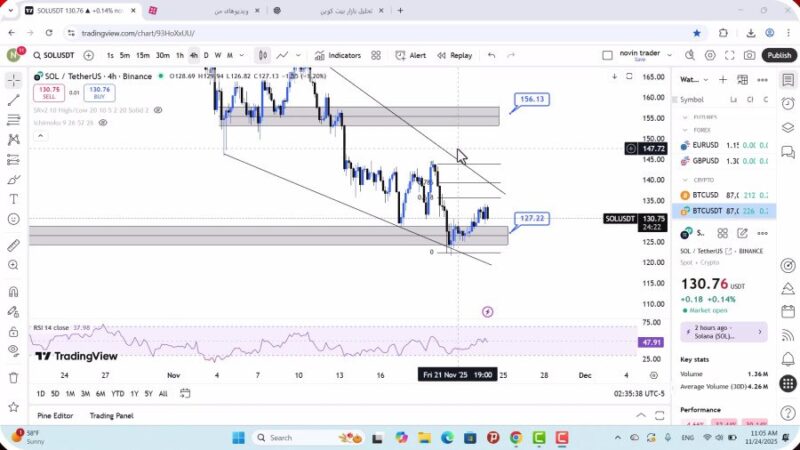
Task: Switch to the Trading Panel tab
Action: 111,415
